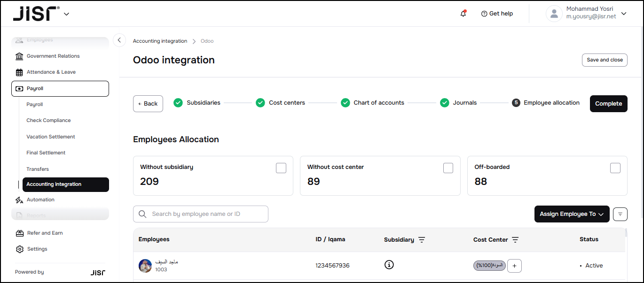
Task: Add cost center with plus button
Action: [514, 266]
